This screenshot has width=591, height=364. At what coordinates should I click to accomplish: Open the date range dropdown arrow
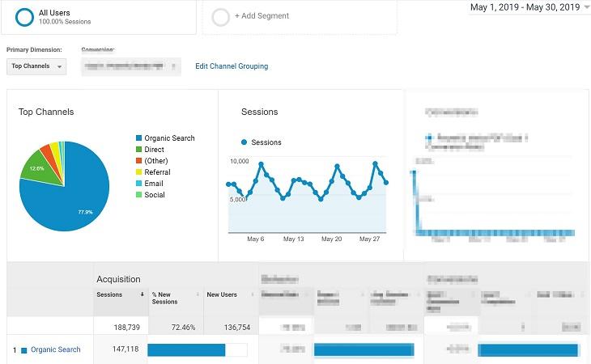pos(585,8)
